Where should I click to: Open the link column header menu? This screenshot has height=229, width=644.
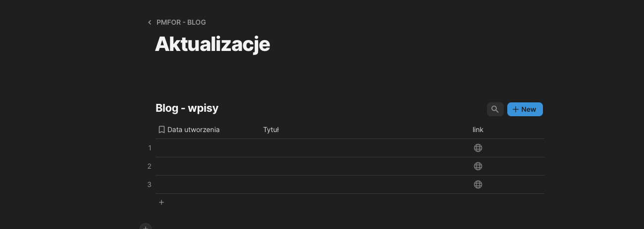[478, 130]
